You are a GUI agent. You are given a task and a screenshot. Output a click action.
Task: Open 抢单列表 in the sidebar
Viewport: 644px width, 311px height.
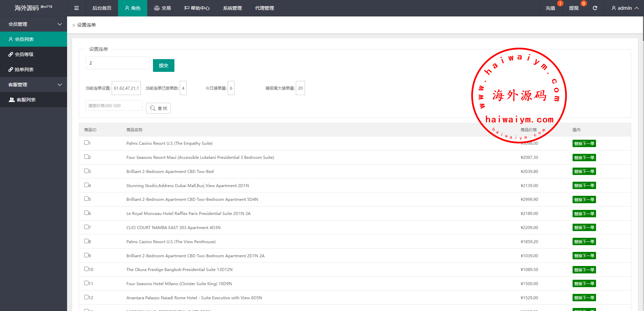(x=24, y=70)
